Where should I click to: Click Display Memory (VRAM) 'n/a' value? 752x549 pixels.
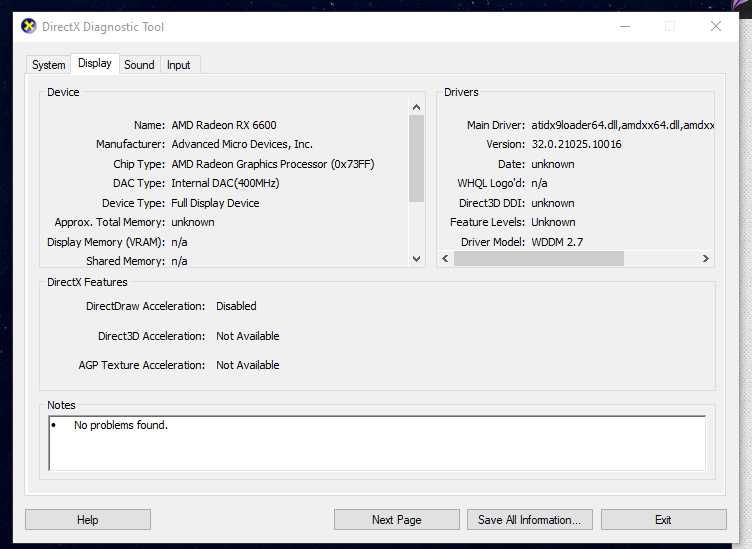[x=179, y=242]
